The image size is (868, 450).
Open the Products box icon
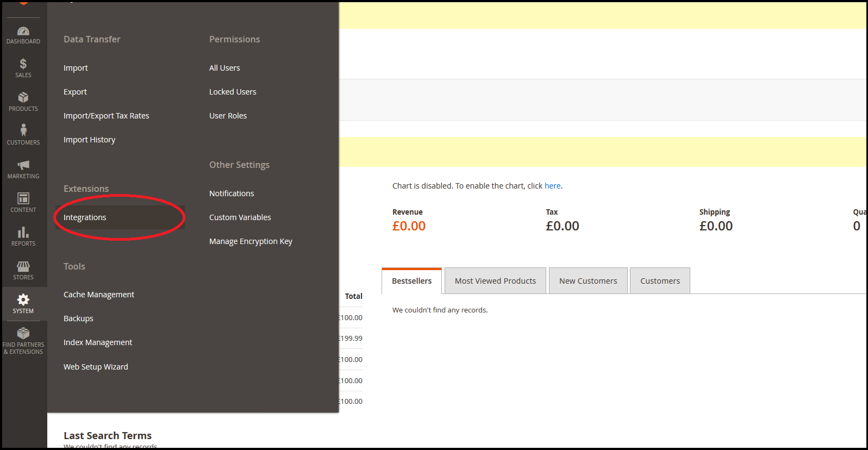point(23,98)
